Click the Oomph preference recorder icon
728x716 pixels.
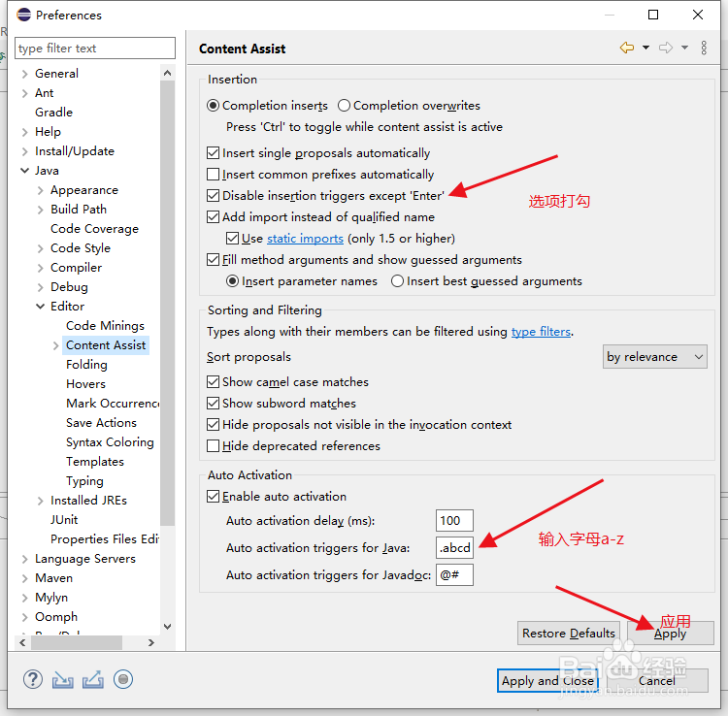[x=123, y=679]
